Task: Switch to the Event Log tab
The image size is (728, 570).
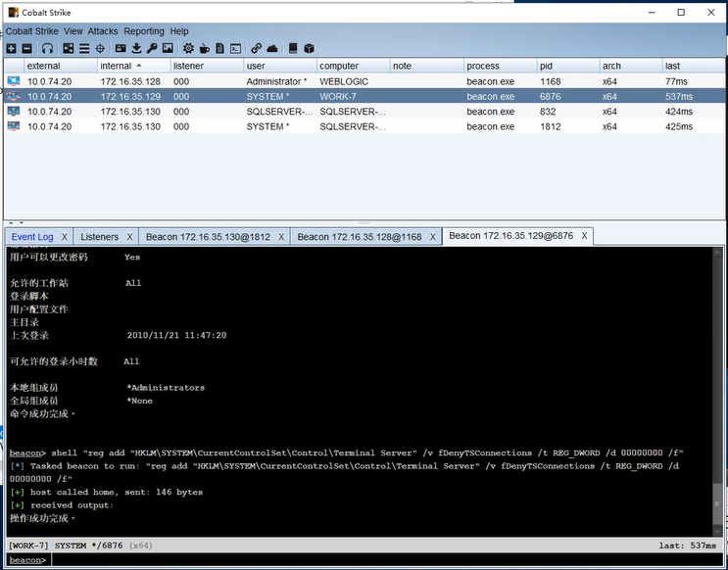Action: (32, 237)
